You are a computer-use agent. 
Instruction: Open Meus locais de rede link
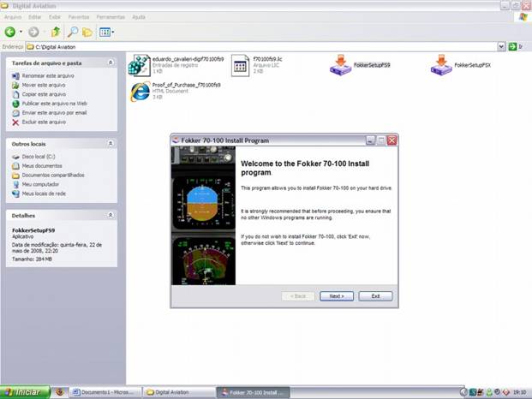click(x=44, y=194)
